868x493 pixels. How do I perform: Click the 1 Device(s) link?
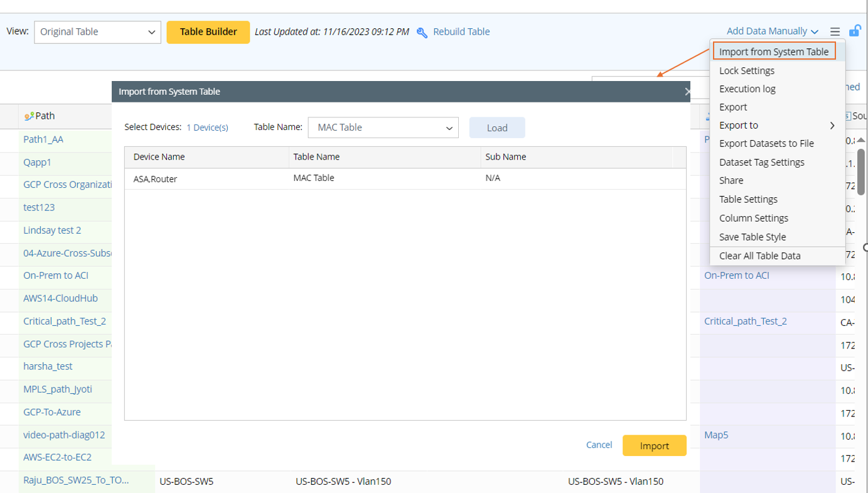pos(207,127)
